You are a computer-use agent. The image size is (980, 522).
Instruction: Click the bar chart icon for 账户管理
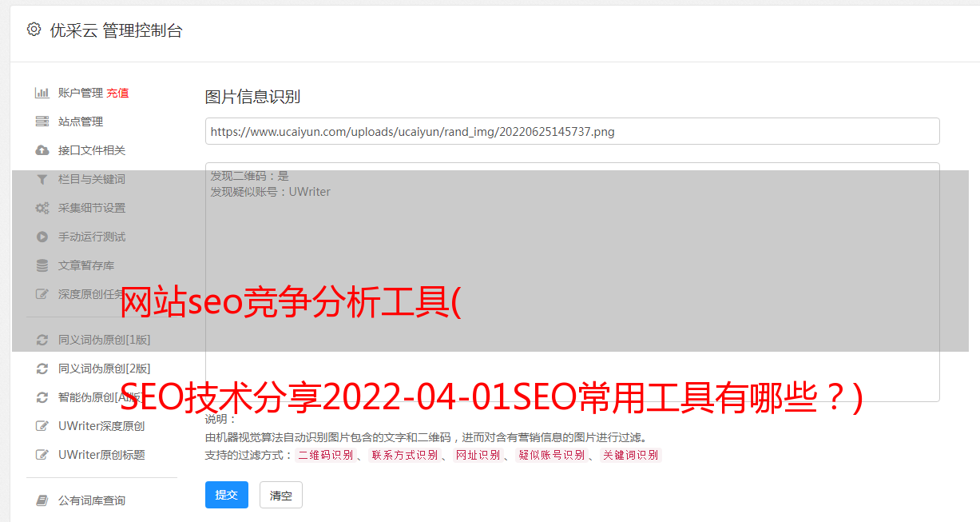click(42, 93)
